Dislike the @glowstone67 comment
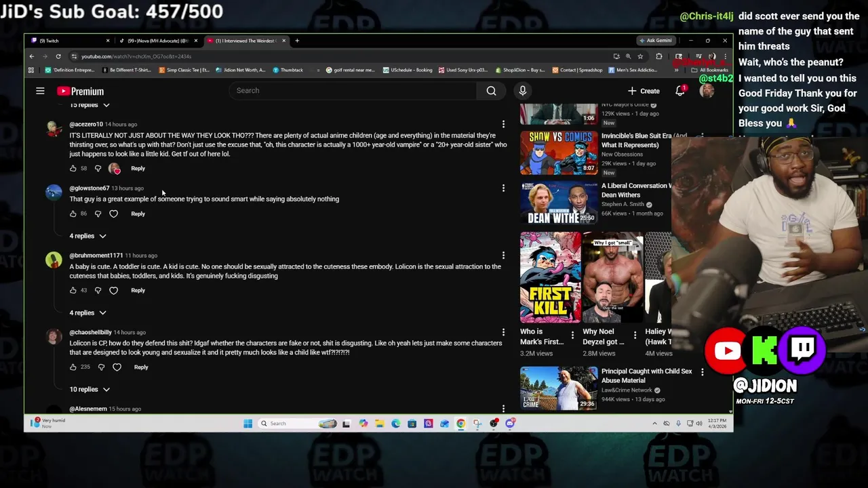The image size is (868, 488). (98, 213)
